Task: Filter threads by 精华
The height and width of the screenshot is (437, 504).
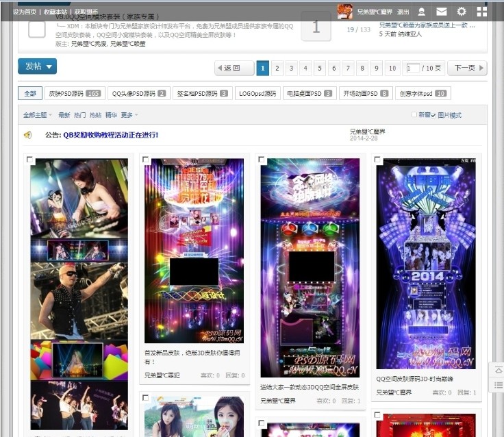Action: [111, 115]
